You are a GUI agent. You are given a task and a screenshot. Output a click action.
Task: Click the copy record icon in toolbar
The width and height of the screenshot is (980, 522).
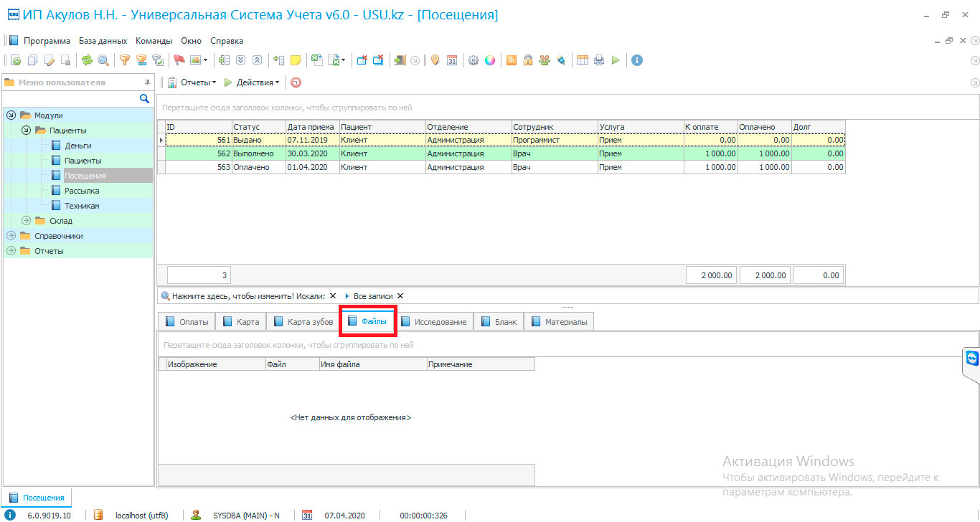pos(32,60)
